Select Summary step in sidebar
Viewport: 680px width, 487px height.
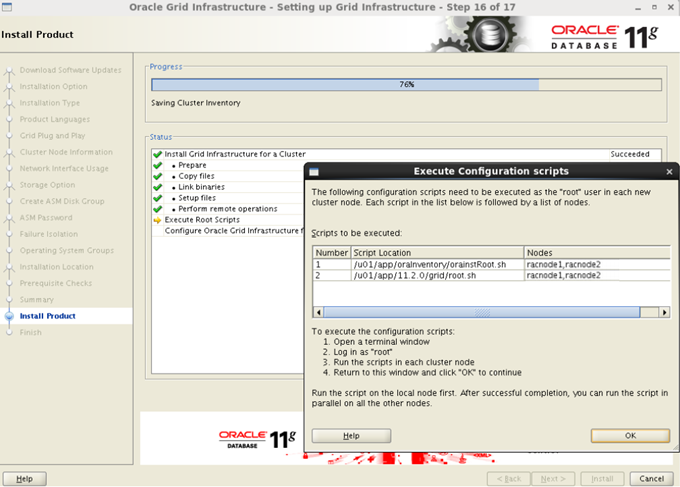coord(36,300)
